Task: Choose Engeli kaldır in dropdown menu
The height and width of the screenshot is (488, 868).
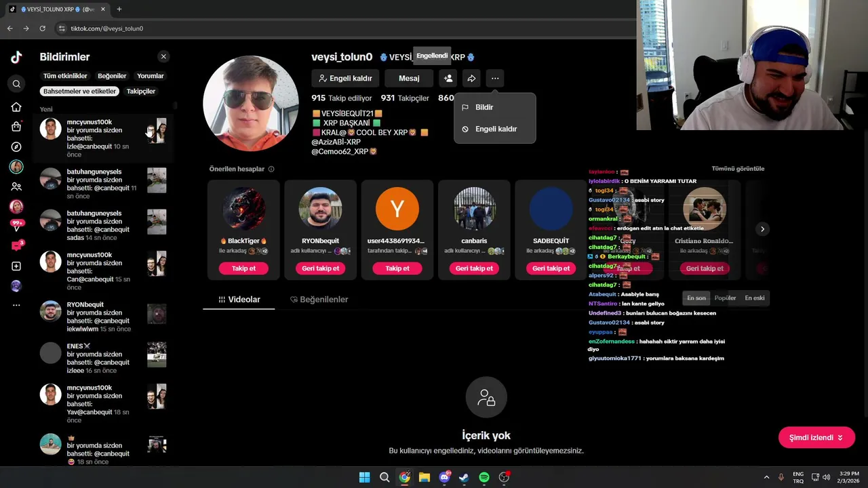Action: 495,129
